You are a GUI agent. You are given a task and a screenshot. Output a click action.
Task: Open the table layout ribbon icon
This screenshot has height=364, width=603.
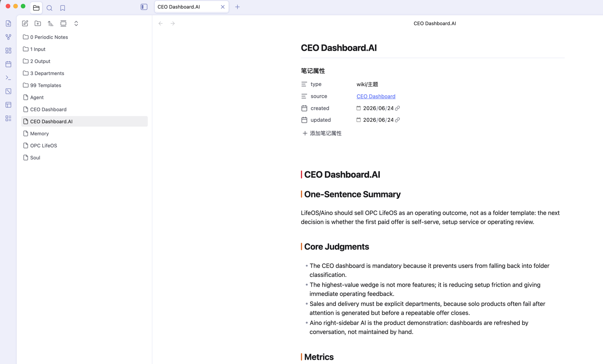[8, 105]
